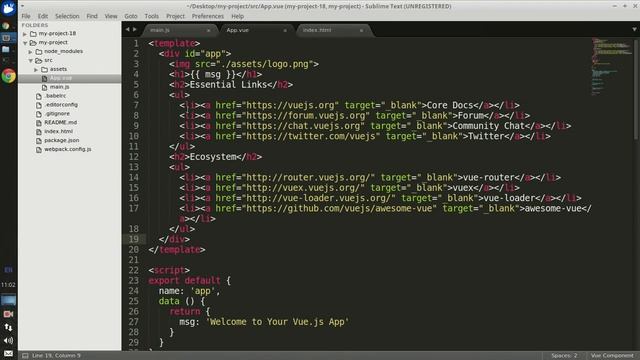Screen dimensions: 640x360
Task: Click the 11:02 clock in panel
Action: point(8,285)
